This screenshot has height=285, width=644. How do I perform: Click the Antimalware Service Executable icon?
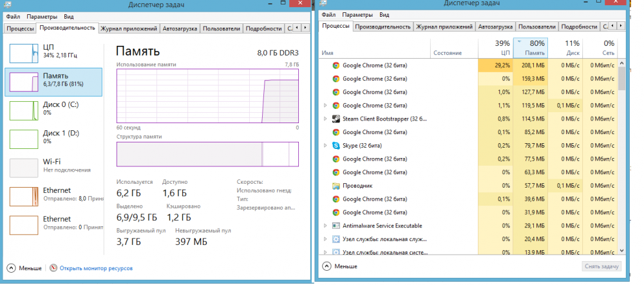336,226
